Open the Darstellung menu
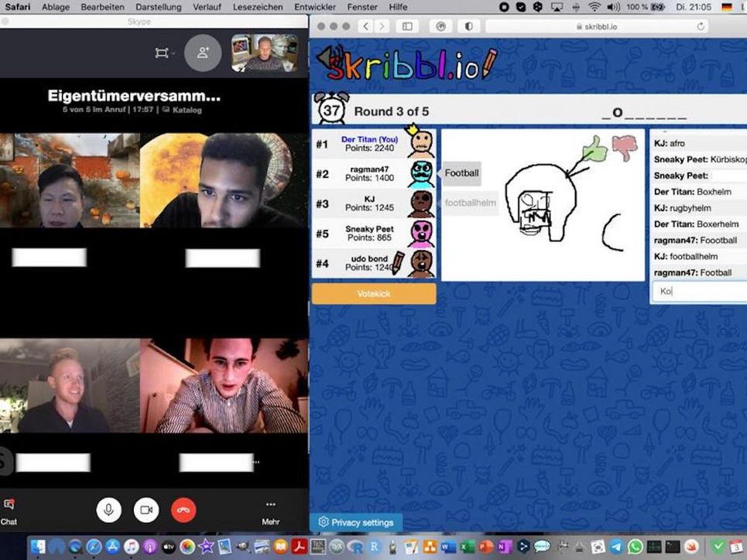 (x=159, y=7)
